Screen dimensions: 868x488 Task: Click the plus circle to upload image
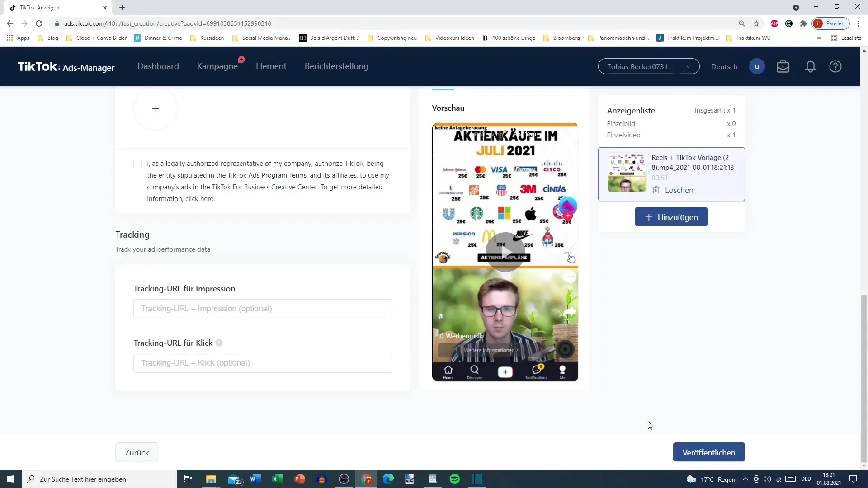point(156,108)
